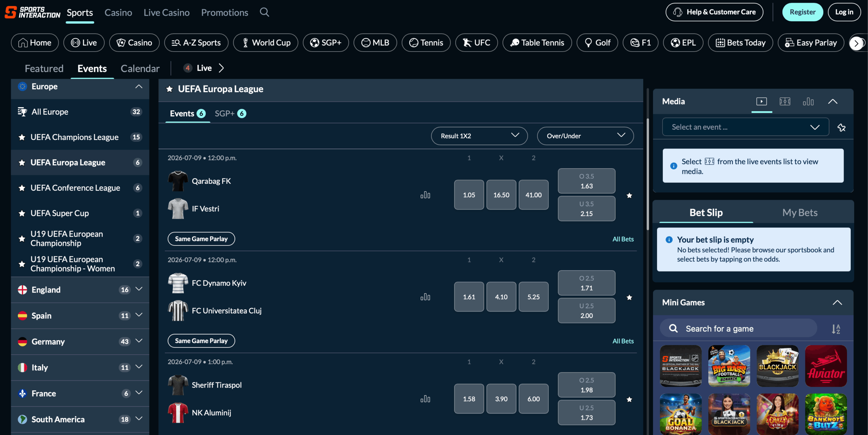Go to Home shortcut pill
This screenshot has width=868, height=435.
tap(35, 43)
